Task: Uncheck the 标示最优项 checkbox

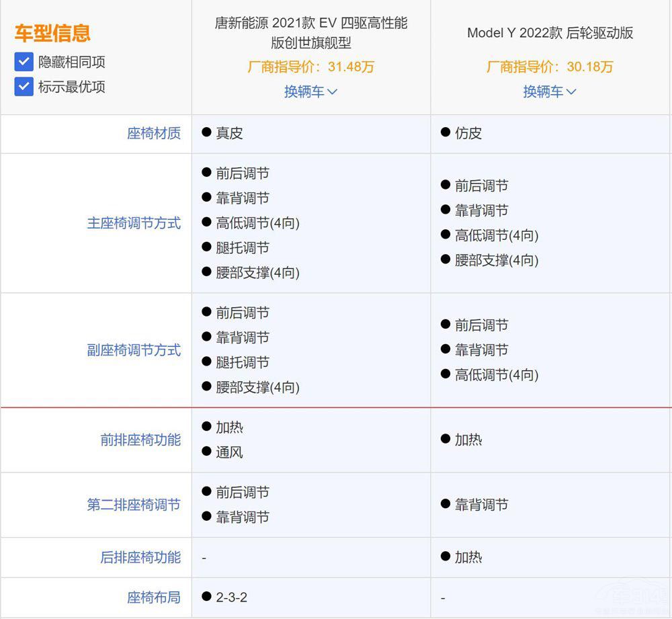Action: [x=24, y=87]
